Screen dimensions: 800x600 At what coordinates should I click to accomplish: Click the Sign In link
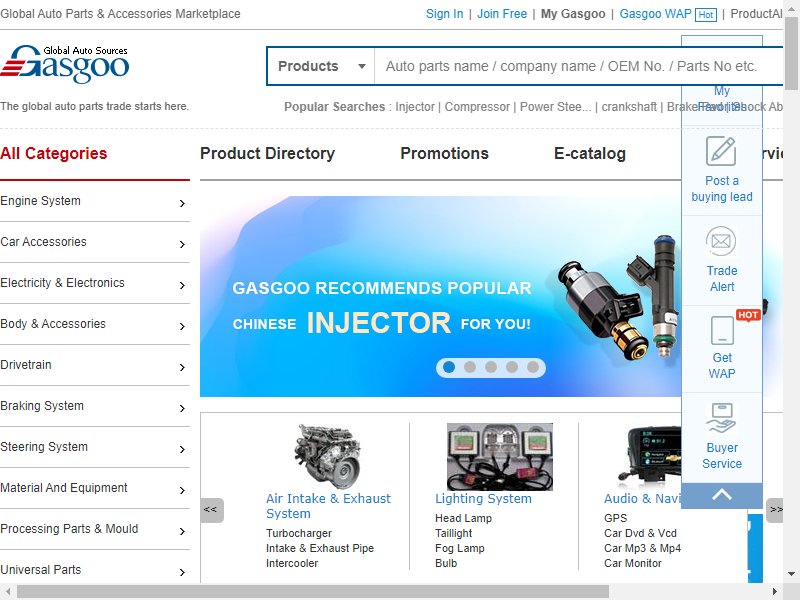pos(444,14)
